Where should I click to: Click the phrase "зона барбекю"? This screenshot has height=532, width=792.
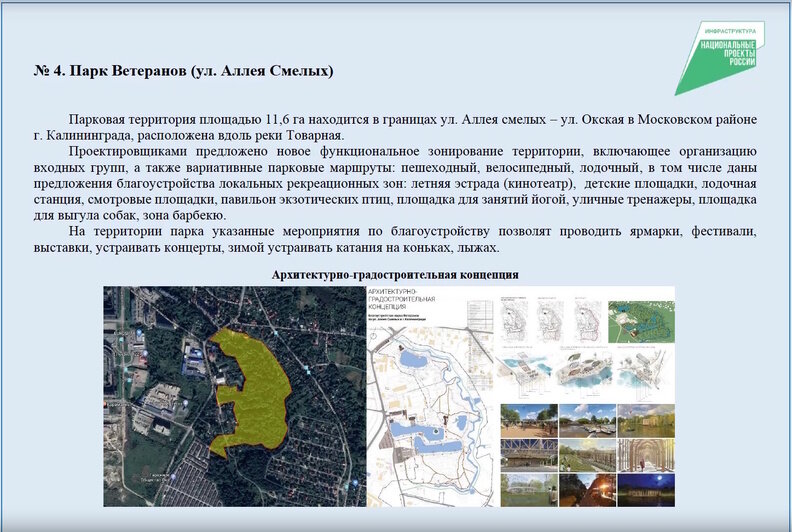point(184,216)
